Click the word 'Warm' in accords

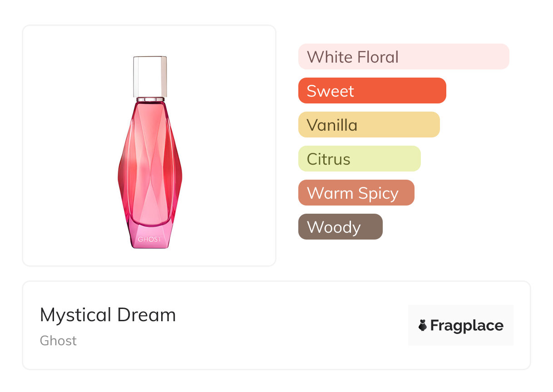click(x=330, y=193)
